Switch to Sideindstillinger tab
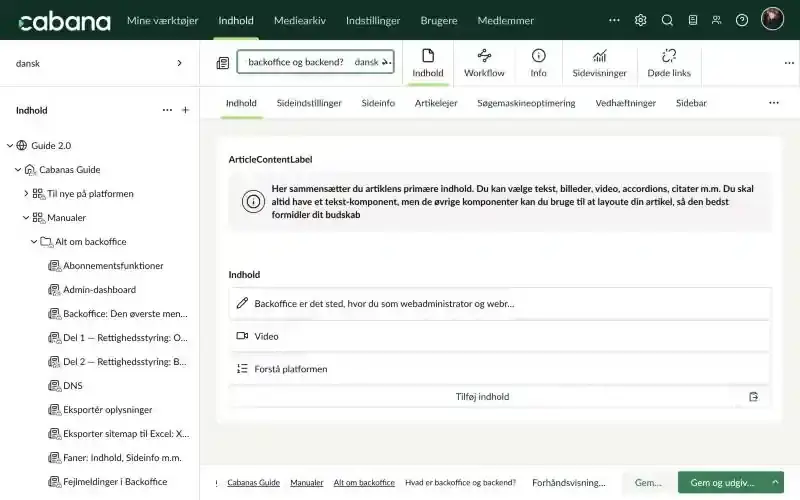The image size is (800, 500). [x=309, y=103]
